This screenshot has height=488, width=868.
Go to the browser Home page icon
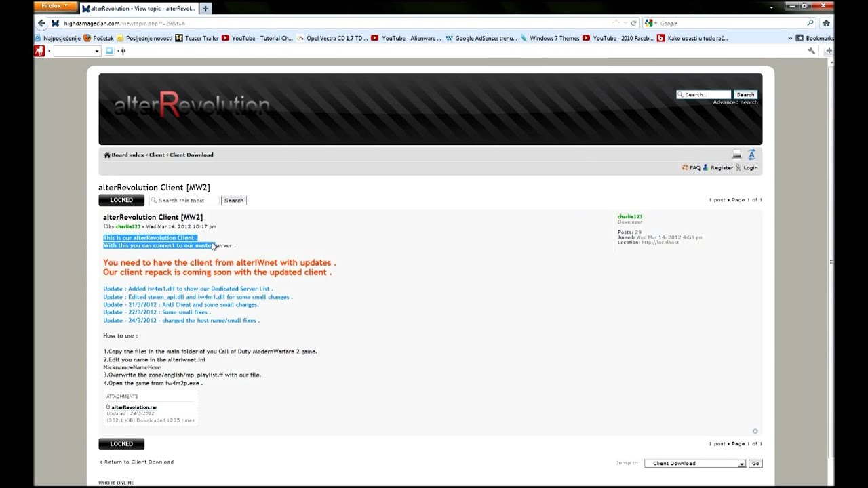[826, 23]
